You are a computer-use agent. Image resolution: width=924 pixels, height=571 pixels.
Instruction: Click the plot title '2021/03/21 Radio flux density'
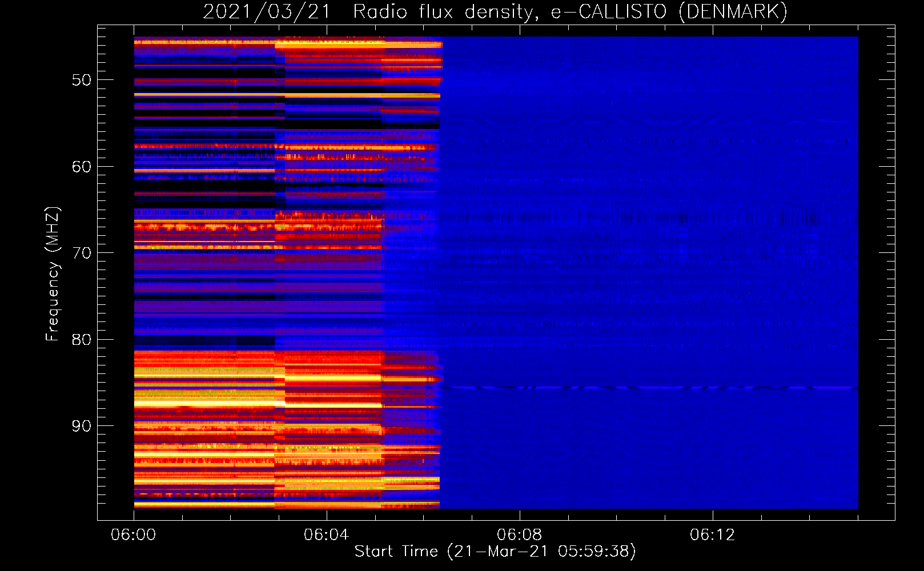tap(495, 11)
